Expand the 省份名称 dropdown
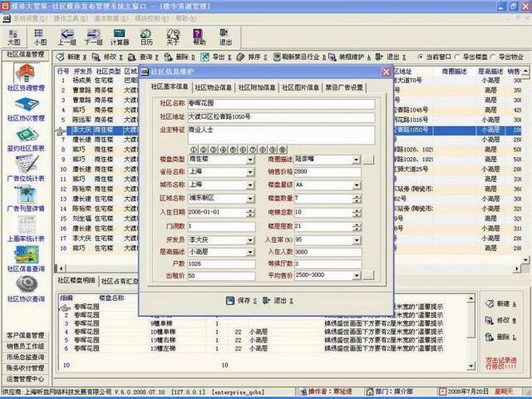 point(250,172)
